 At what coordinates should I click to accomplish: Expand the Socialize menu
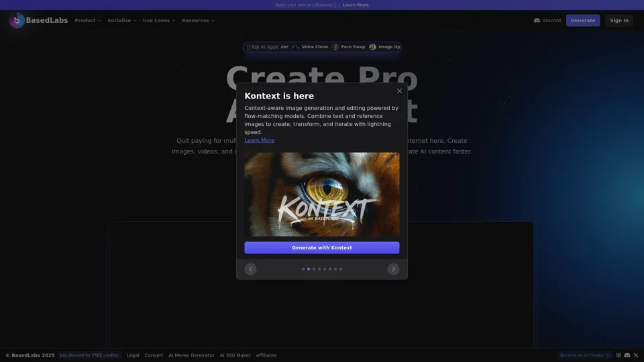[121, 21]
